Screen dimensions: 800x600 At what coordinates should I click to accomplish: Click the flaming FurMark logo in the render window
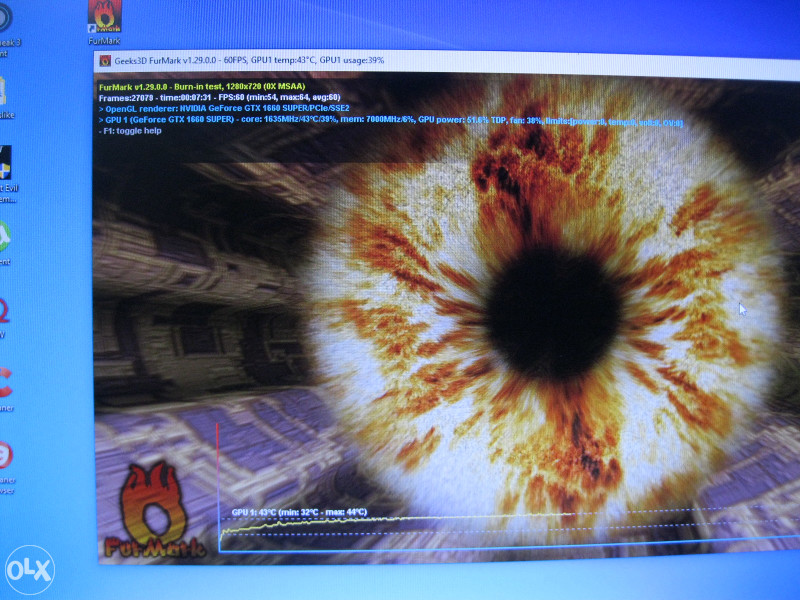[155, 509]
